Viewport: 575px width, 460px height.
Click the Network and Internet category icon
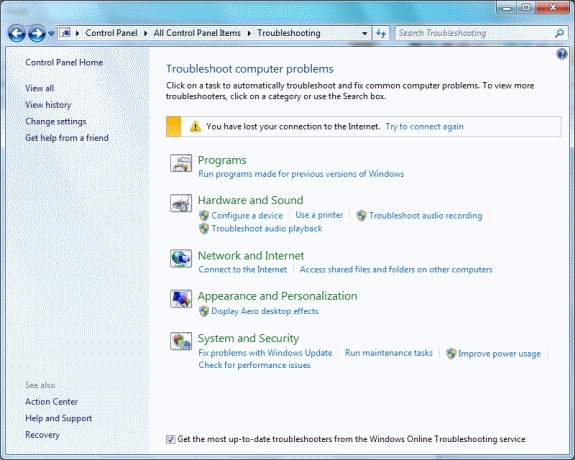click(181, 258)
